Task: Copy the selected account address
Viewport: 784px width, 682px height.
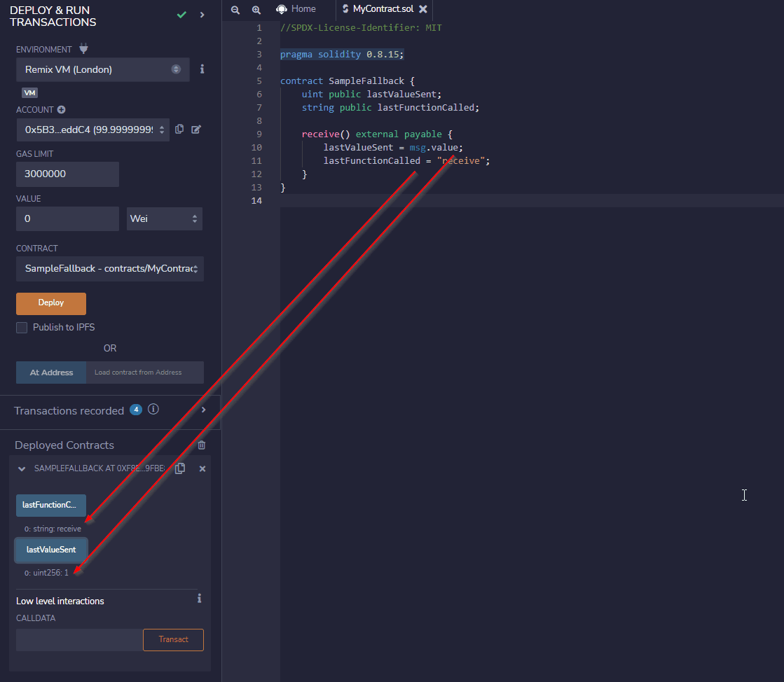Action: pos(179,130)
